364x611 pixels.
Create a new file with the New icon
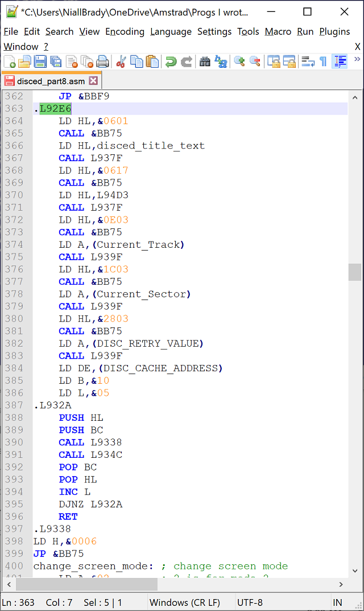click(10, 61)
